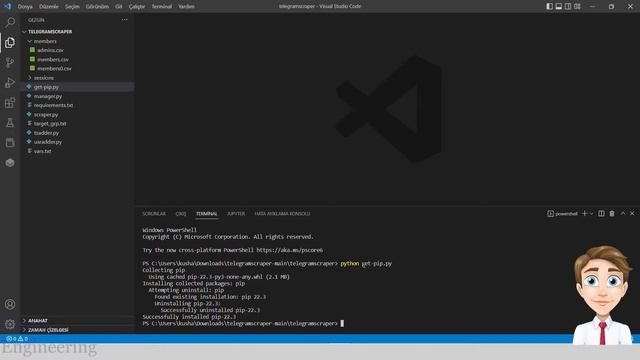Open the Explorer view icon
The width and height of the screenshot is (640, 360).
[10, 42]
